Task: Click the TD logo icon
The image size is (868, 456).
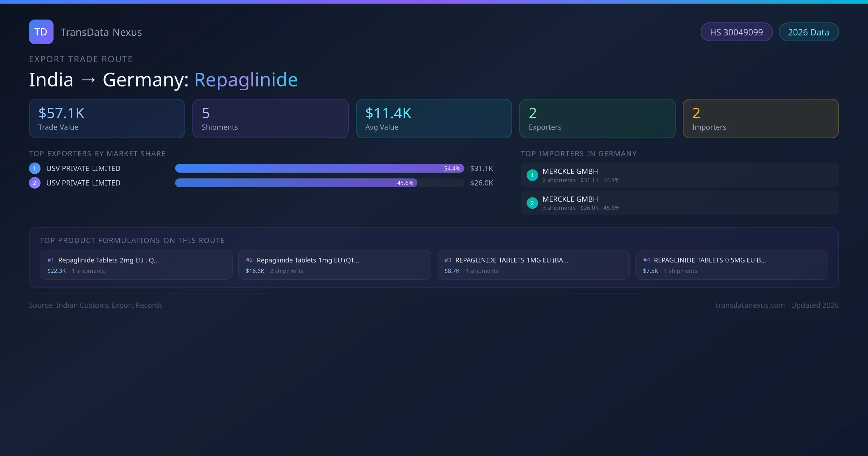Action: point(41,32)
